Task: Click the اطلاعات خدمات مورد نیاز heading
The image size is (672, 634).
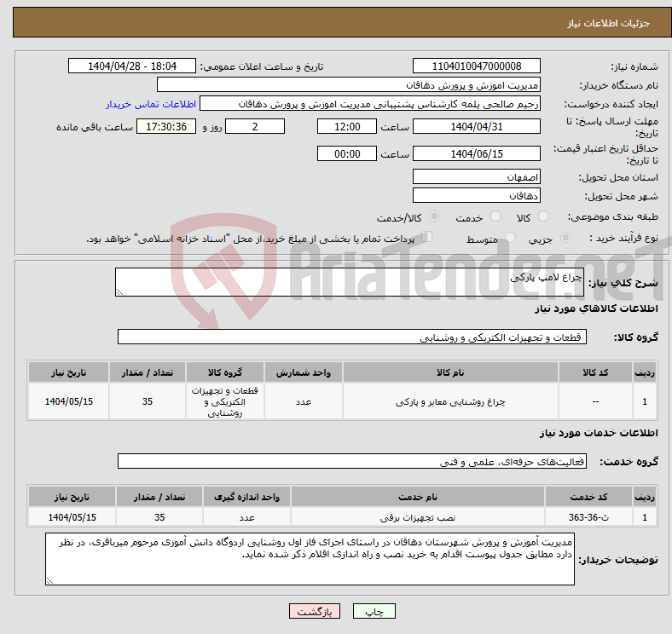Action: [x=599, y=433]
